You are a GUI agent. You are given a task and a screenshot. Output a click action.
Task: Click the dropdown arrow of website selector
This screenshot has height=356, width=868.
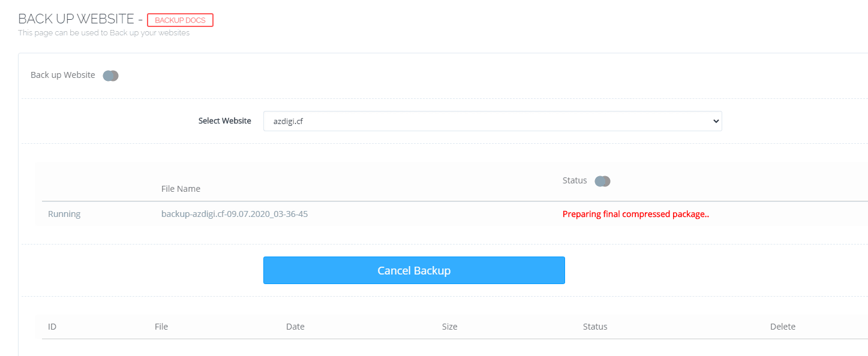coord(715,121)
